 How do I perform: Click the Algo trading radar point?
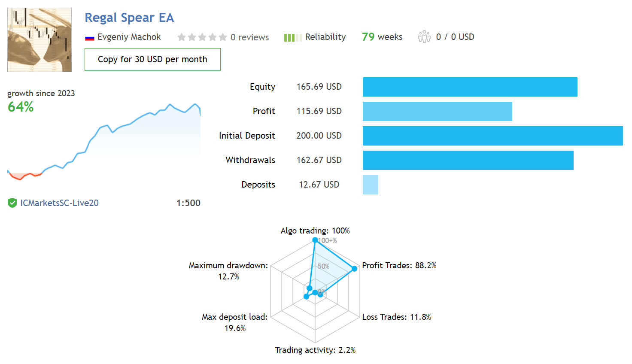(315, 240)
